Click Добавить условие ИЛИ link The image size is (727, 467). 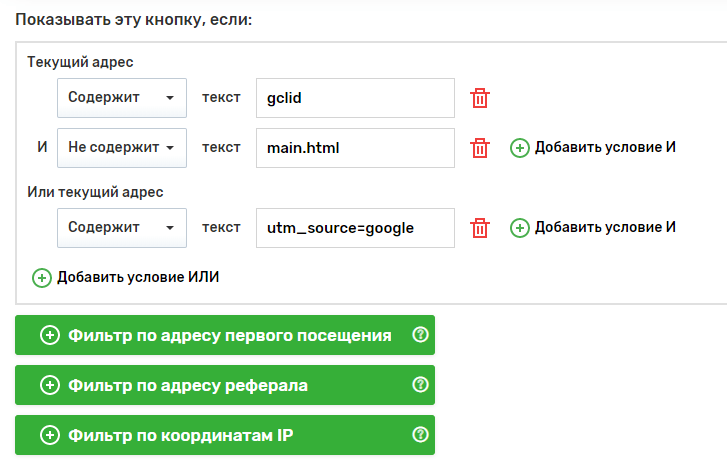pyautogui.click(x=138, y=277)
